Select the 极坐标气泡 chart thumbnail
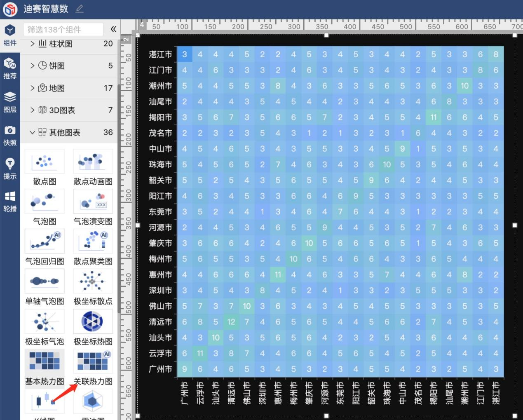The width and height of the screenshot is (523, 420). (x=45, y=321)
